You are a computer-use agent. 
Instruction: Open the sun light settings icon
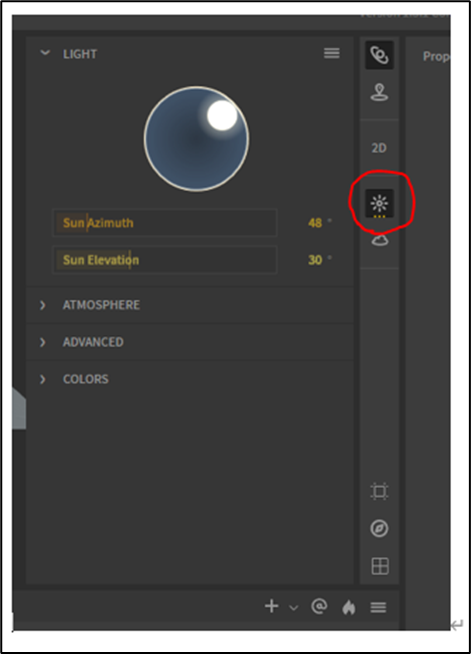(x=379, y=204)
